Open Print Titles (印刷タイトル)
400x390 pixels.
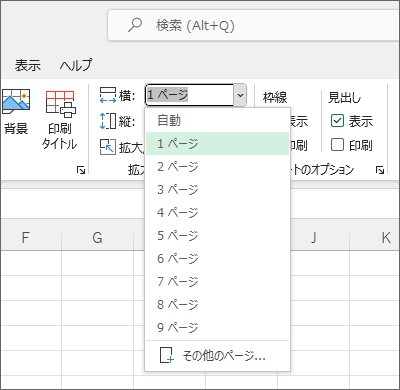[x=60, y=121]
